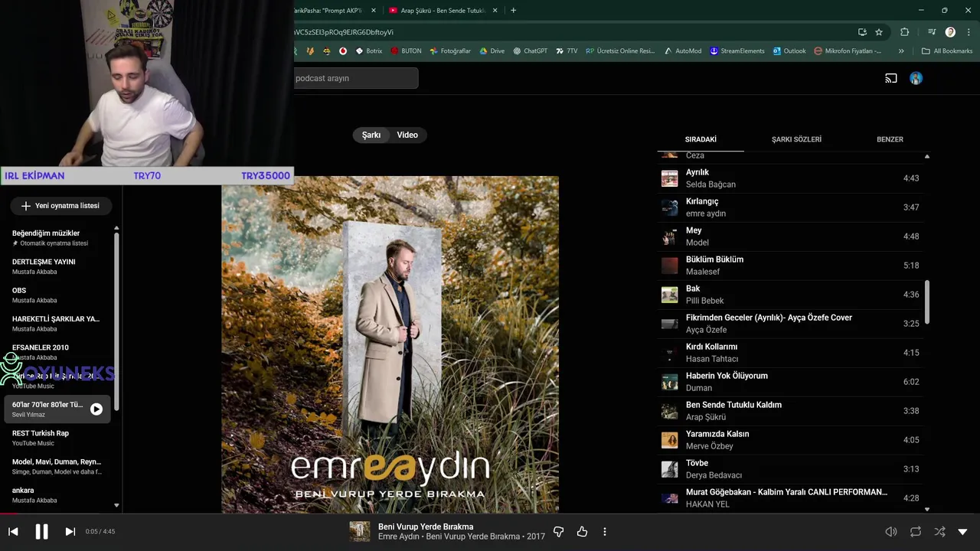Click the Emre Aydın artist link in player bar
Screen dimensions: 980x551
398,536
